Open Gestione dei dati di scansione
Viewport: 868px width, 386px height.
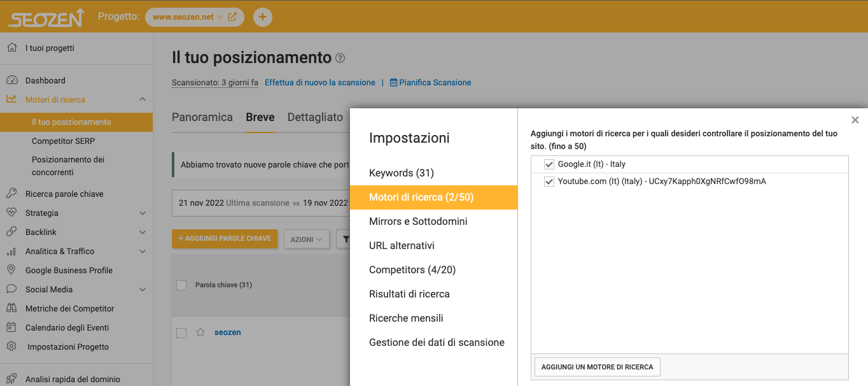click(x=437, y=343)
